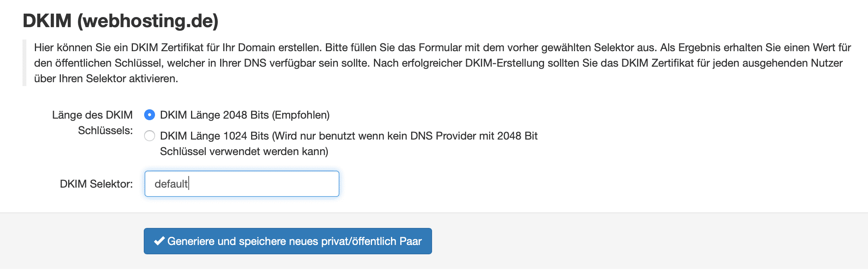Click "privat/öffentlich Paar" text on the blue button
This screenshot has height=276, width=868.
[371, 241]
